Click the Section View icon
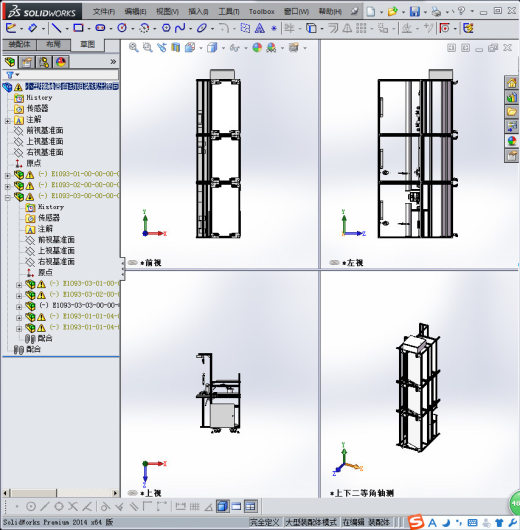The image size is (520, 530). (x=175, y=48)
